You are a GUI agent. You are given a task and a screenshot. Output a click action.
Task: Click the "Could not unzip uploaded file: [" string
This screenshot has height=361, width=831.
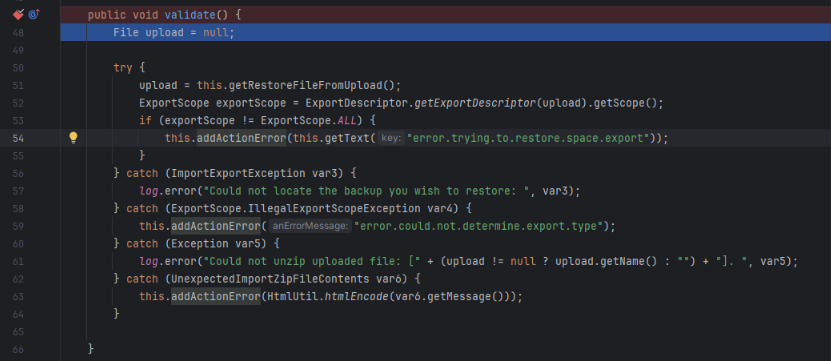tap(312, 261)
